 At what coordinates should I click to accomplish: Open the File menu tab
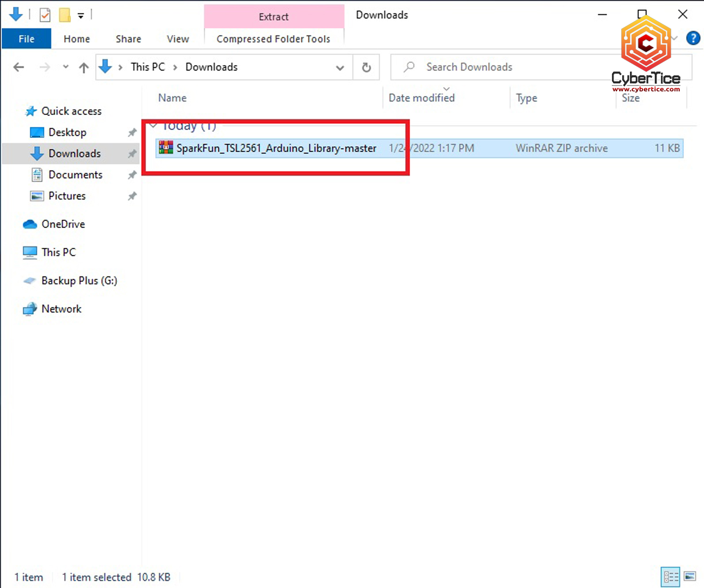26,39
